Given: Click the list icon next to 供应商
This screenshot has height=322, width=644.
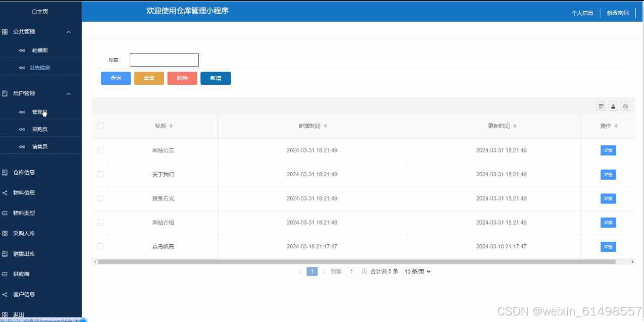Looking at the screenshot, I should [5, 274].
